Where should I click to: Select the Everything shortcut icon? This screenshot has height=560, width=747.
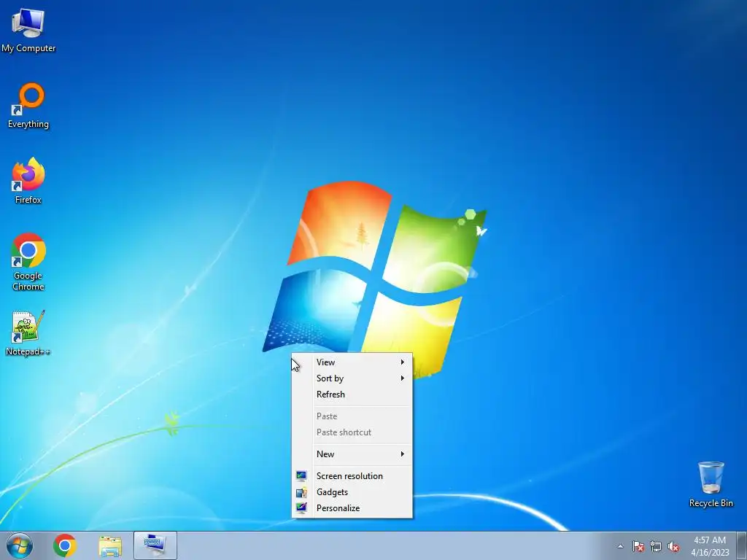[x=28, y=106]
